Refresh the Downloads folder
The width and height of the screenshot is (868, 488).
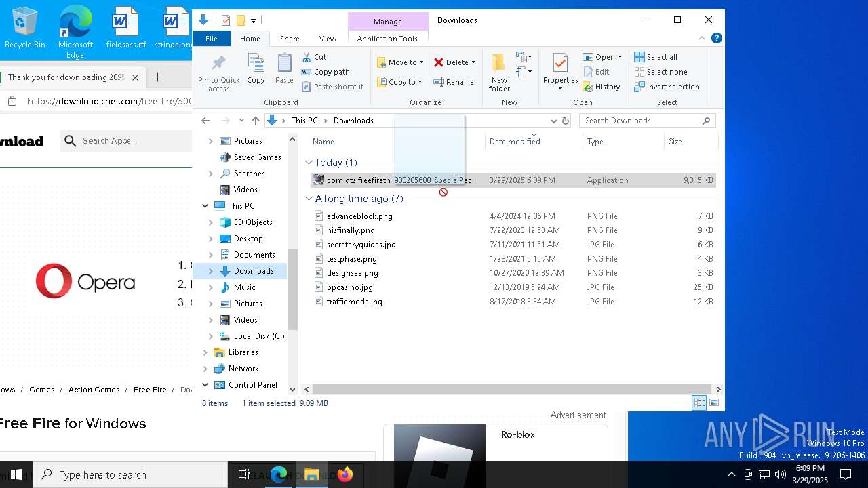coord(565,121)
